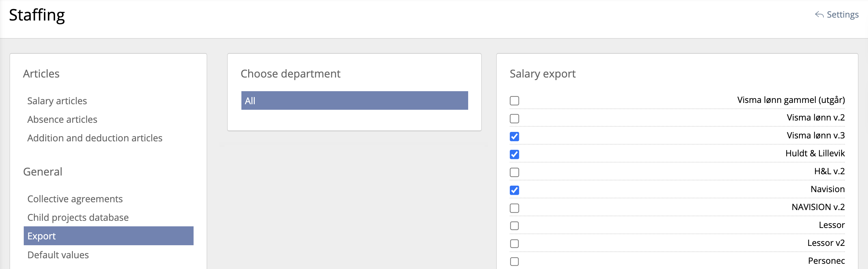Uncheck the Visma lønn v.3 checkbox

coord(514,136)
